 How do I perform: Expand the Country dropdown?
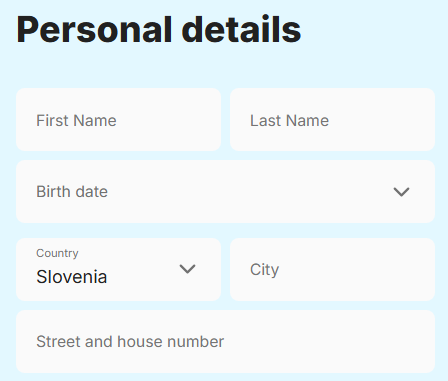click(118, 270)
